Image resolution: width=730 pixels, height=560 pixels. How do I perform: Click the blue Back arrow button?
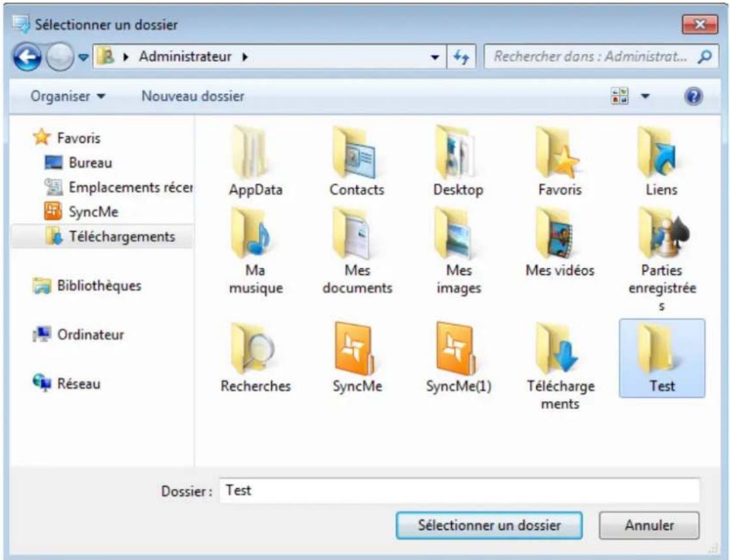coord(27,57)
